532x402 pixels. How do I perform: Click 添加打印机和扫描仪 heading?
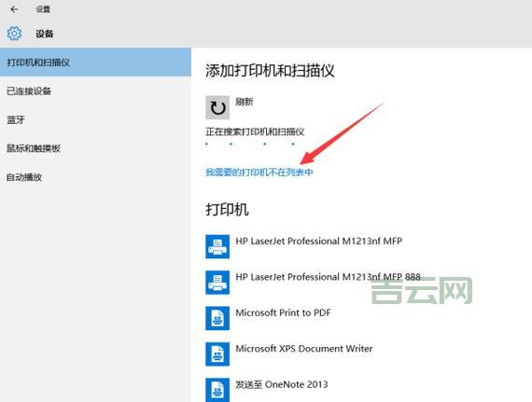click(270, 71)
